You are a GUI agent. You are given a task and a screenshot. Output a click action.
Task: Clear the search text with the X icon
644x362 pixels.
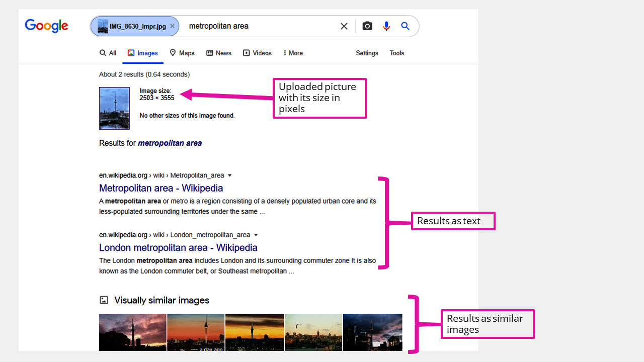click(344, 26)
